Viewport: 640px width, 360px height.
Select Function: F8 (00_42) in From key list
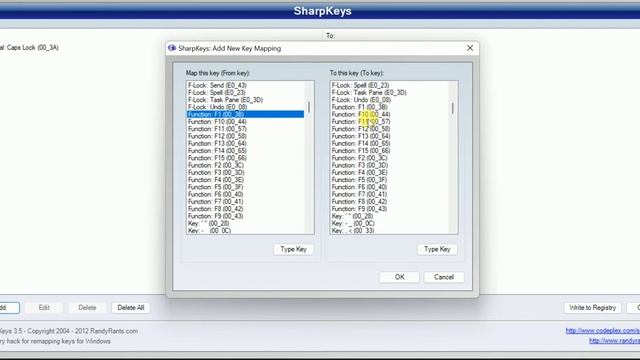tap(245, 209)
